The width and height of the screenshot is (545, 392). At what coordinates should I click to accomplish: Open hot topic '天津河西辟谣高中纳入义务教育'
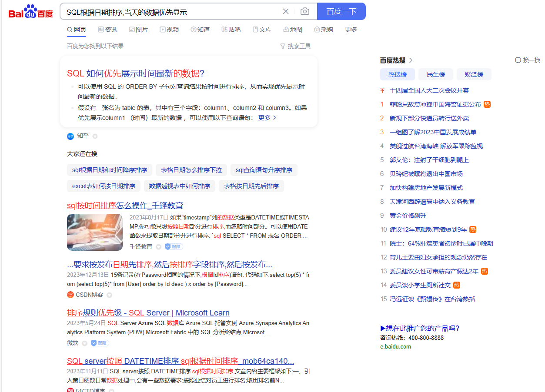point(432,202)
